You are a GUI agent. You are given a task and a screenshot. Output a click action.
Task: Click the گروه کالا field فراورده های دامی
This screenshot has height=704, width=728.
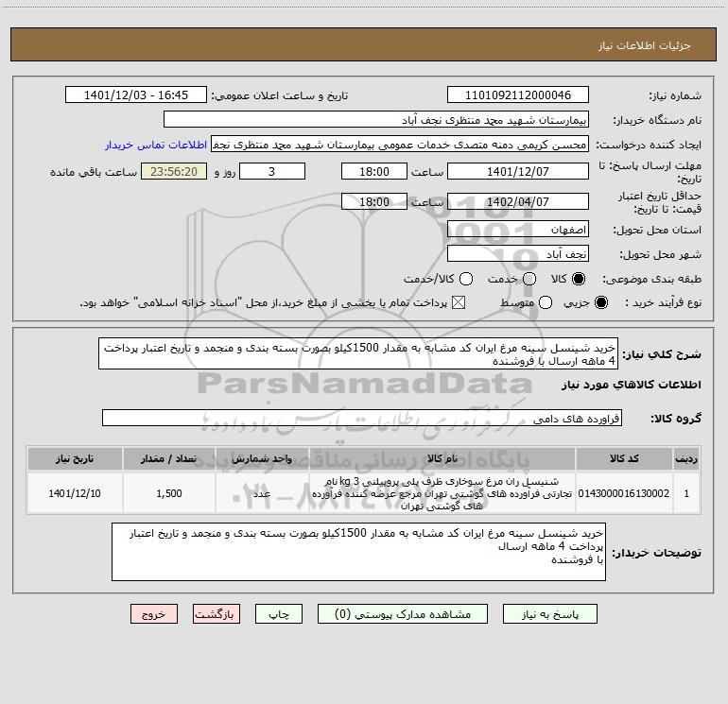pos(362,418)
